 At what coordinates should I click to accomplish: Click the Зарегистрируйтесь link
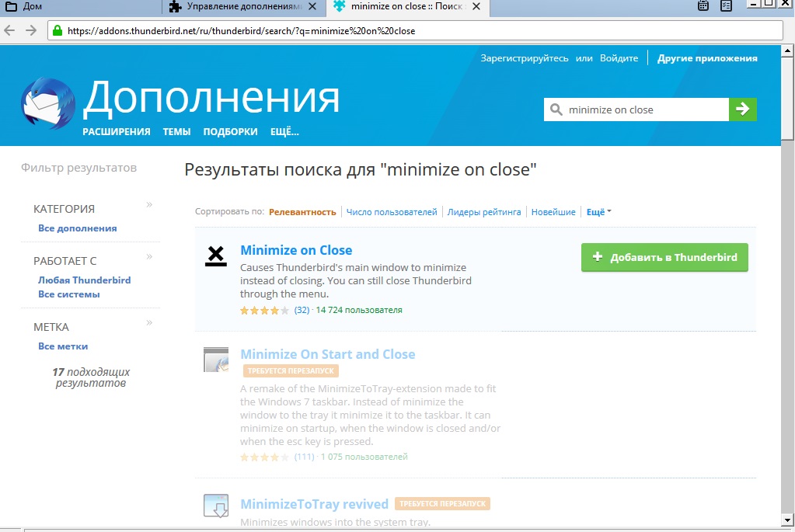[x=525, y=58]
